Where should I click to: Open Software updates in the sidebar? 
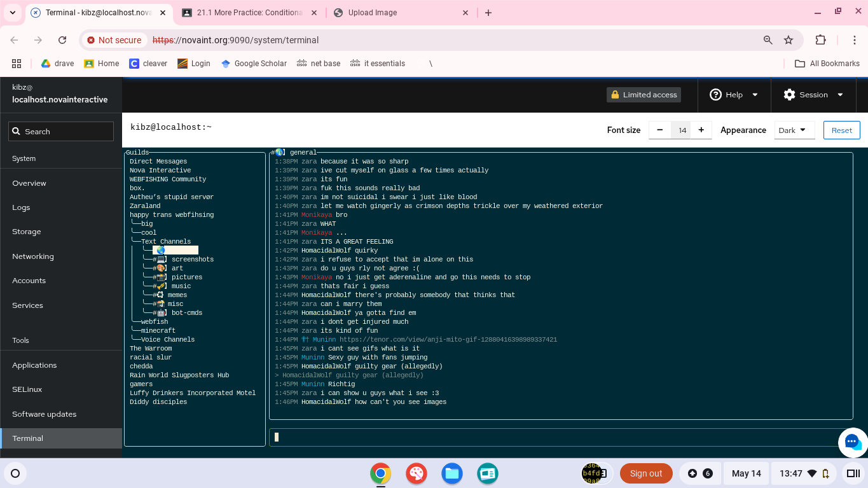point(44,414)
